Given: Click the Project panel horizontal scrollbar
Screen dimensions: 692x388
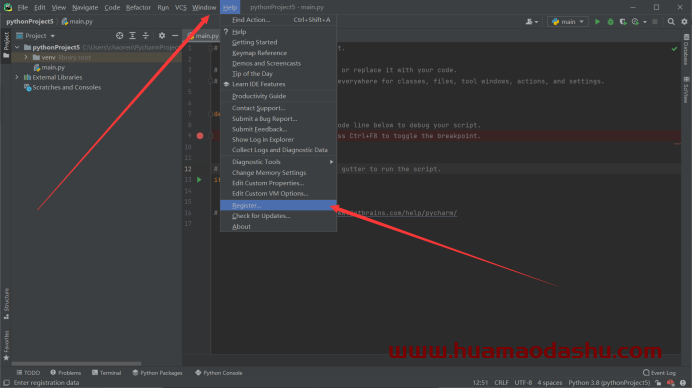Looking at the screenshot, I should pyautogui.click(x=76, y=364).
